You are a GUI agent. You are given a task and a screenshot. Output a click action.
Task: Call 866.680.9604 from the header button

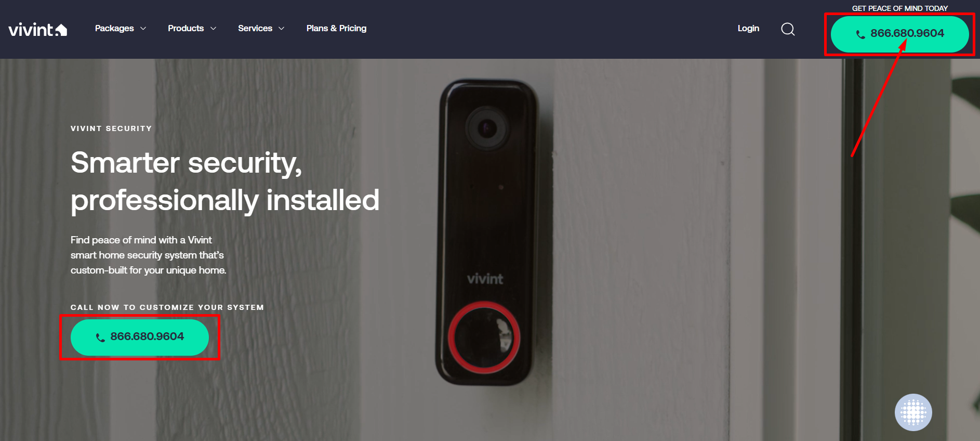pyautogui.click(x=899, y=34)
